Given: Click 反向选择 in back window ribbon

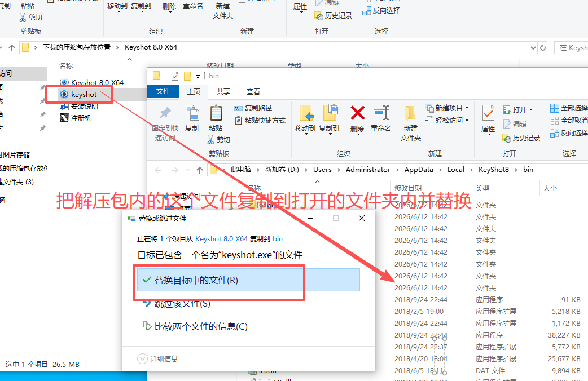Looking at the screenshot, I should click(381, 11).
